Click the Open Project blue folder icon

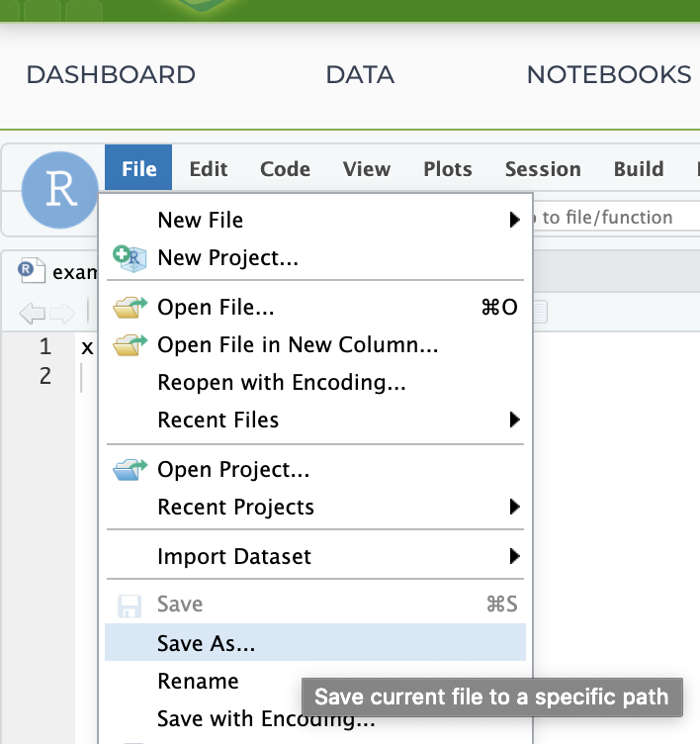point(130,470)
